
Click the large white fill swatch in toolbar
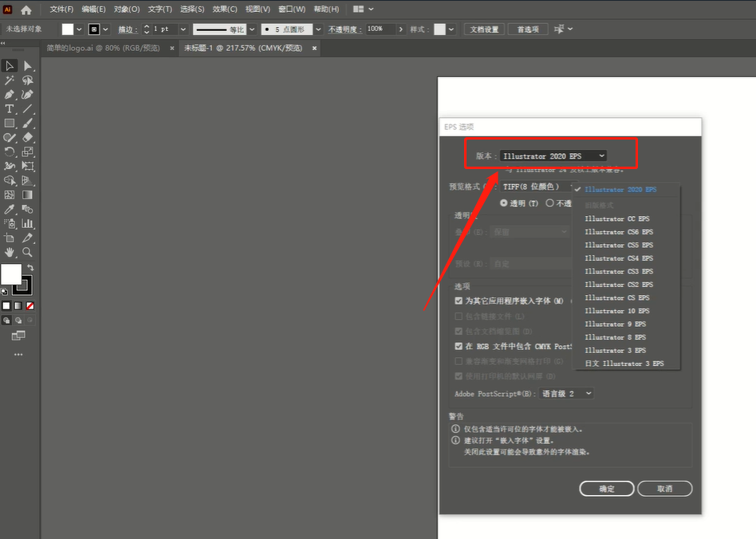tap(11, 274)
